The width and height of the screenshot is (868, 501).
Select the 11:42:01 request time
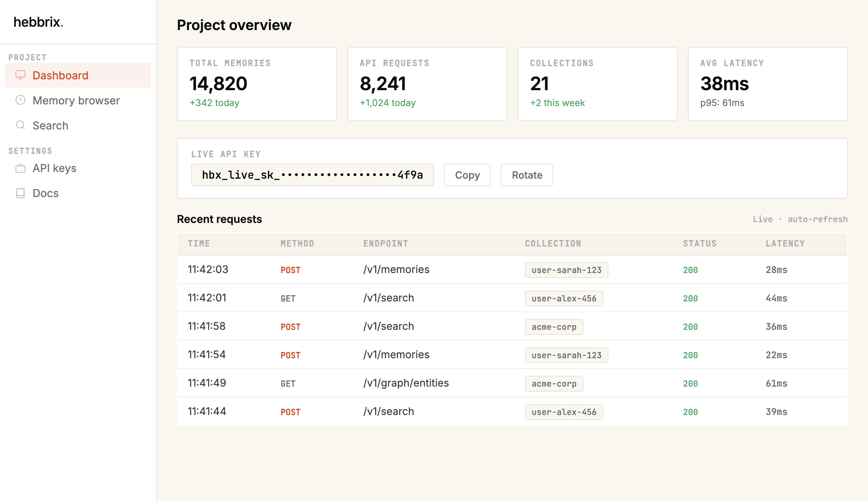click(x=207, y=298)
